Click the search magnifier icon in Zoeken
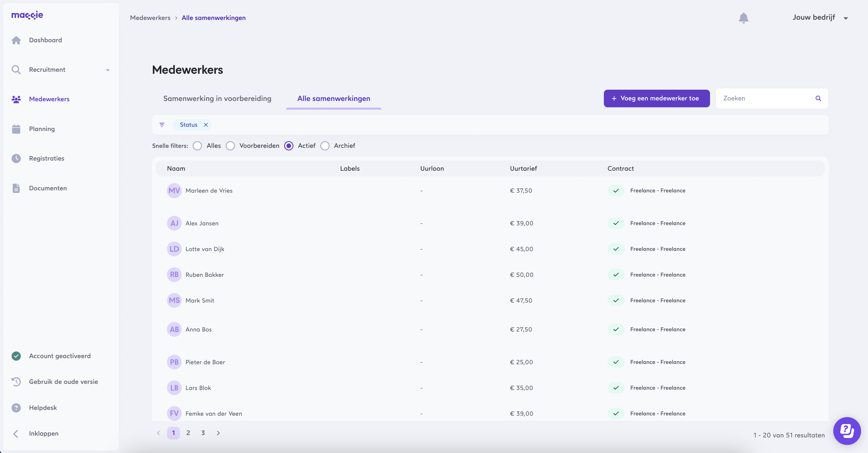 point(818,98)
